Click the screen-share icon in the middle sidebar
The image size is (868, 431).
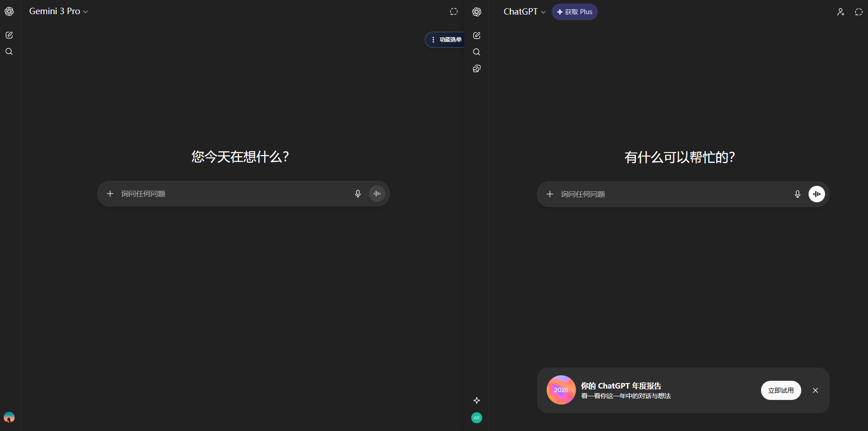[476, 68]
